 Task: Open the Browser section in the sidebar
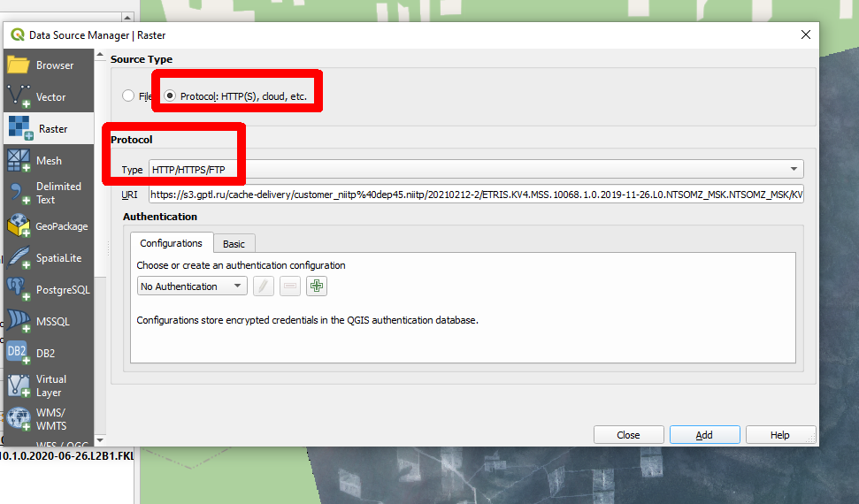point(49,65)
